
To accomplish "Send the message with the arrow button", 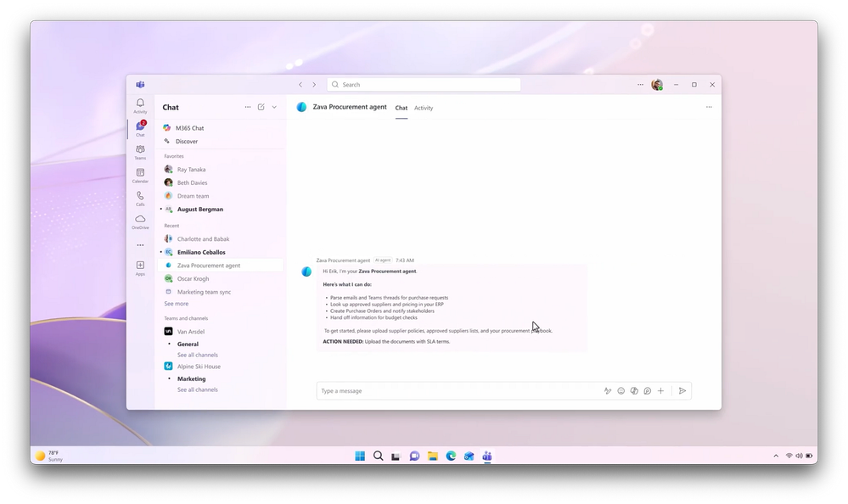I will (x=682, y=391).
